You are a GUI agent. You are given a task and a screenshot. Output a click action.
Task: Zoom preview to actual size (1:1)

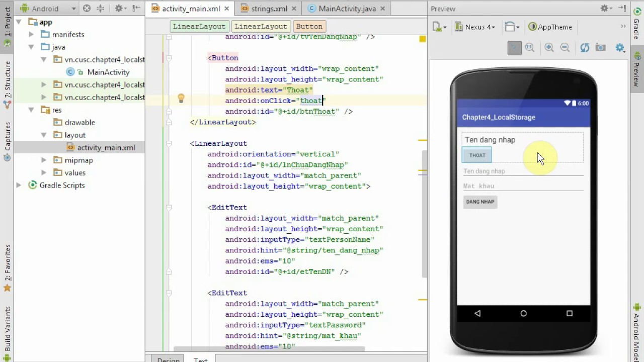[530, 47]
